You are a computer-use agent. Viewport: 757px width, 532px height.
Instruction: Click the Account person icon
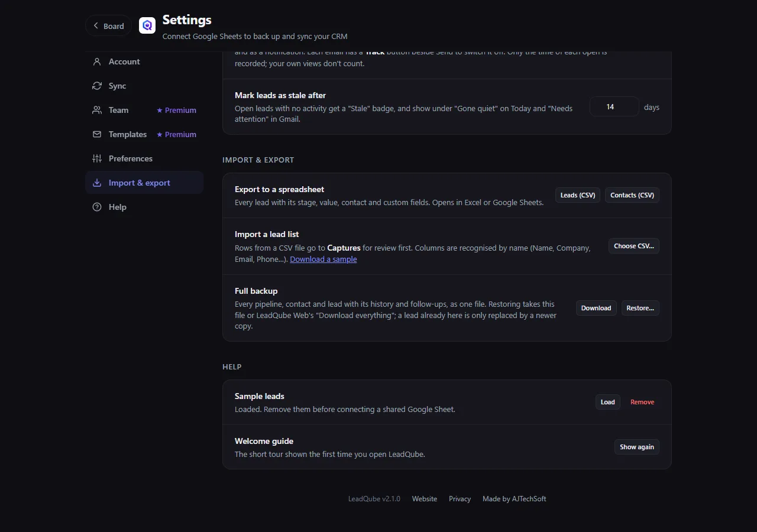tap(97, 61)
